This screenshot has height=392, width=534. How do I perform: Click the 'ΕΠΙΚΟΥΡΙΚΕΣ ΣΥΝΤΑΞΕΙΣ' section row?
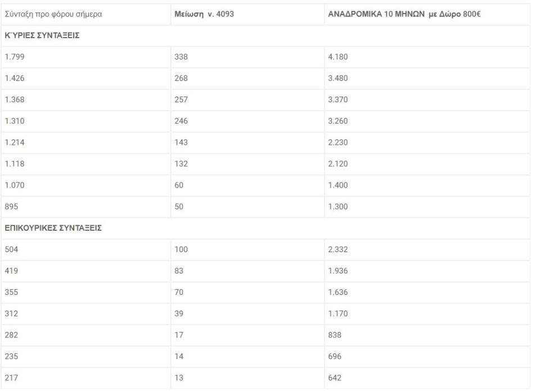pyautogui.click(x=266, y=228)
